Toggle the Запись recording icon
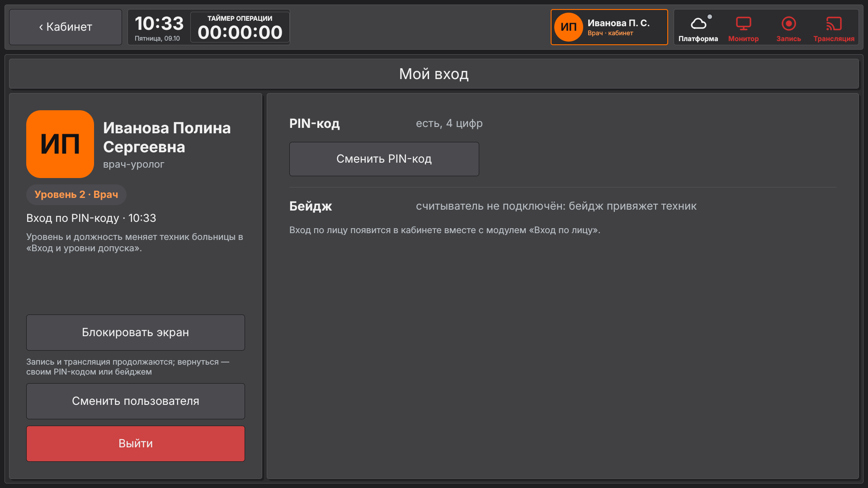 tap(788, 28)
